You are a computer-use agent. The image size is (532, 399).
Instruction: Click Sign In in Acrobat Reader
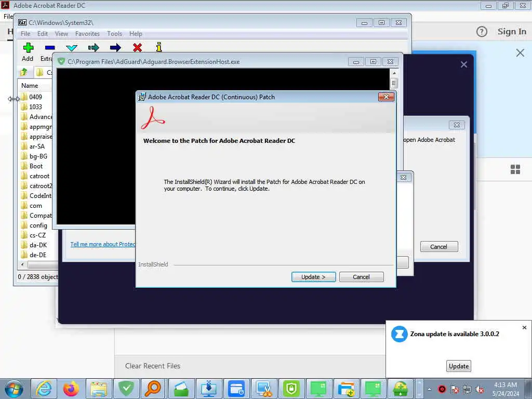tap(512, 32)
